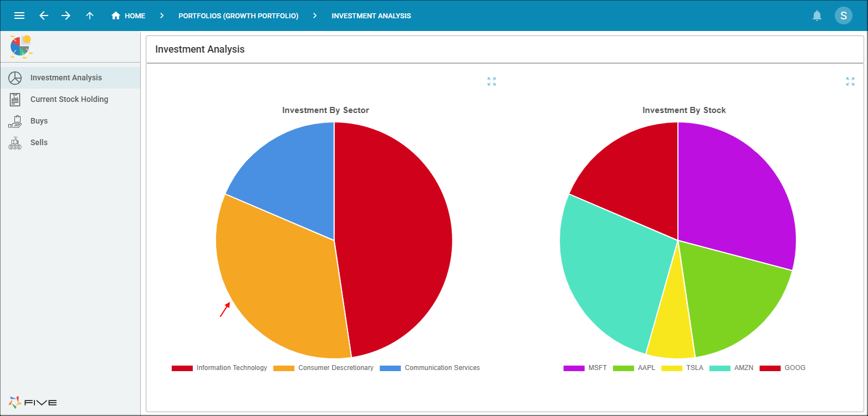Open the user avatar S menu
The height and width of the screenshot is (416, 868).
[843, 16]
